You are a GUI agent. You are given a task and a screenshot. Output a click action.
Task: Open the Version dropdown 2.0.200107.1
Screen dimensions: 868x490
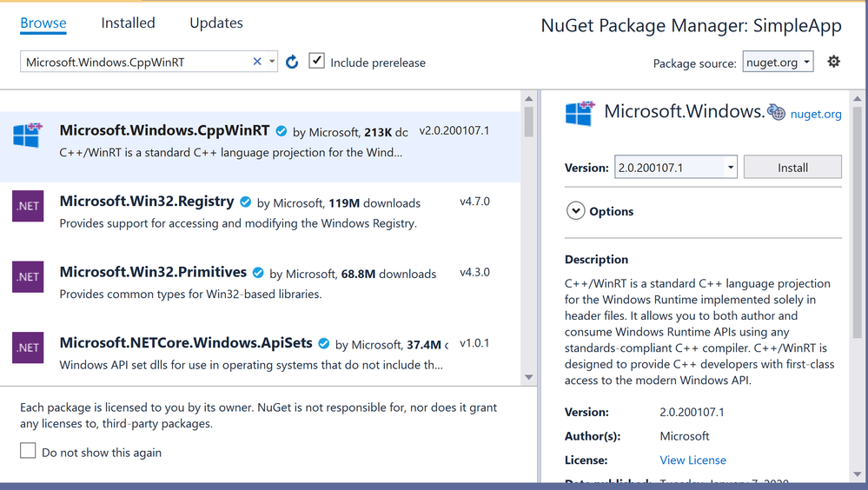tap(676, 167)
